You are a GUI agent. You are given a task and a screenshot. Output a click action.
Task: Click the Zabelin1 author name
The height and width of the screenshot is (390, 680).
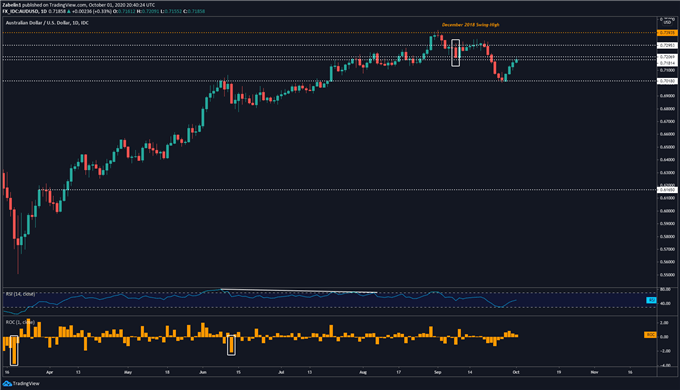[x=12, y=5]
